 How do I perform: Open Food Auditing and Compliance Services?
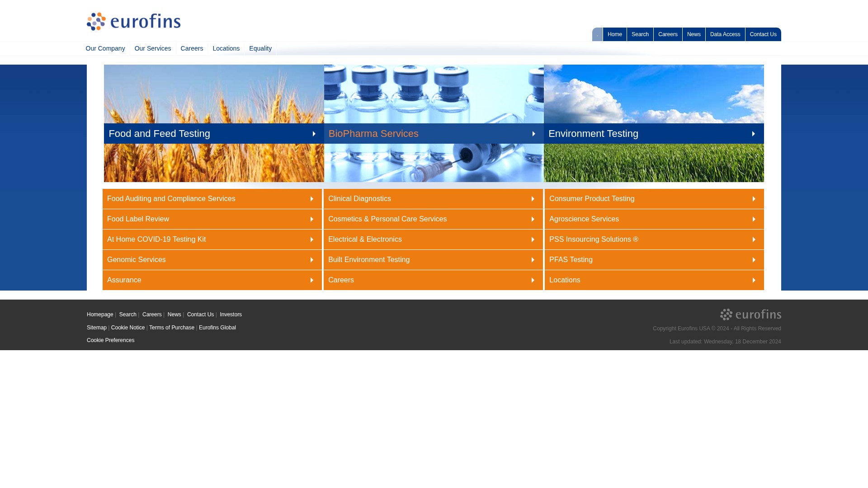click(212, 199)
